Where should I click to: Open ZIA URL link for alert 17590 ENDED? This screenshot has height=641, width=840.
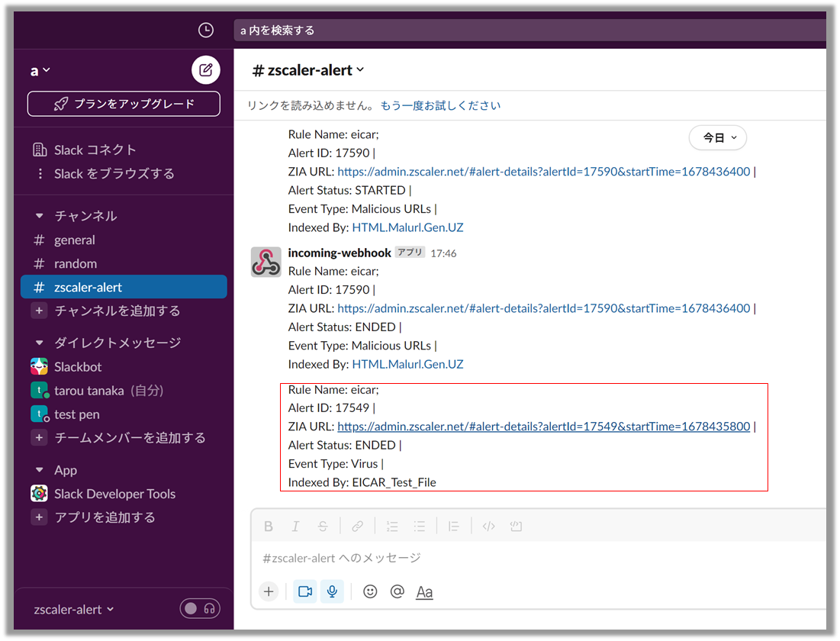[544, 308]
